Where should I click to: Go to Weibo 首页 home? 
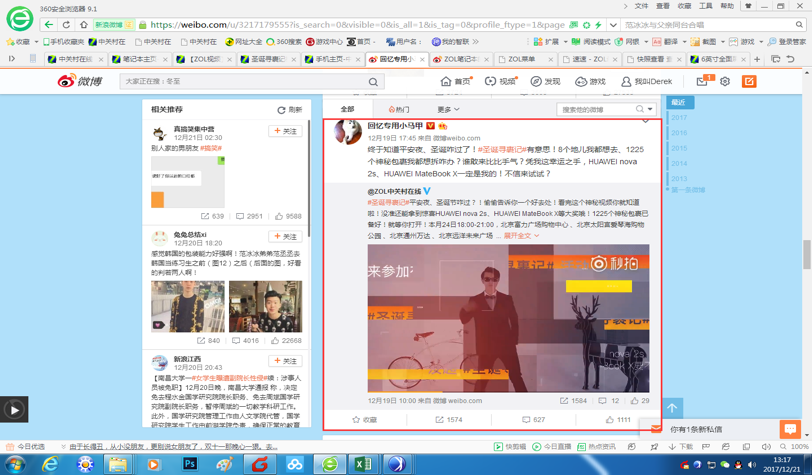(x=456, y=81)
